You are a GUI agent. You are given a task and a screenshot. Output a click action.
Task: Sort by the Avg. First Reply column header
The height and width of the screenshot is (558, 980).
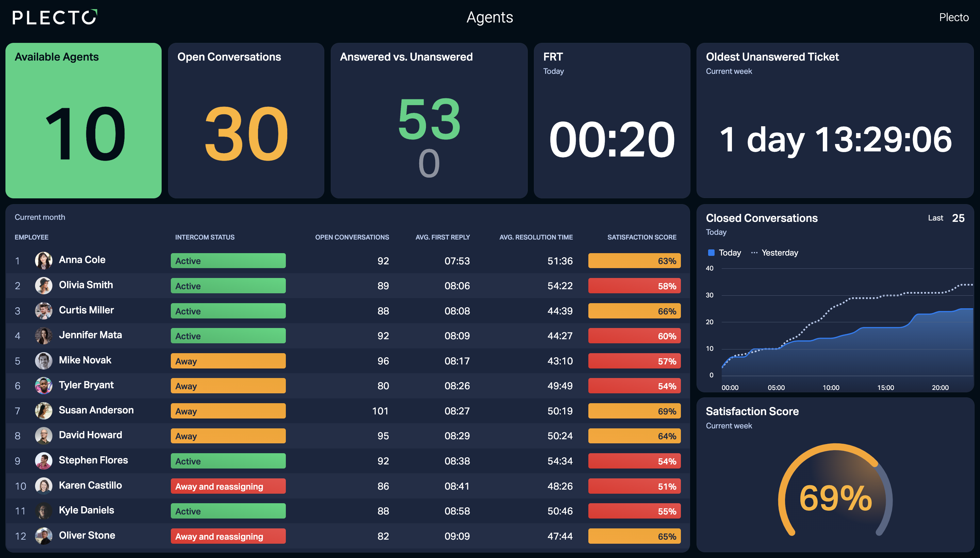click(443, 237)
